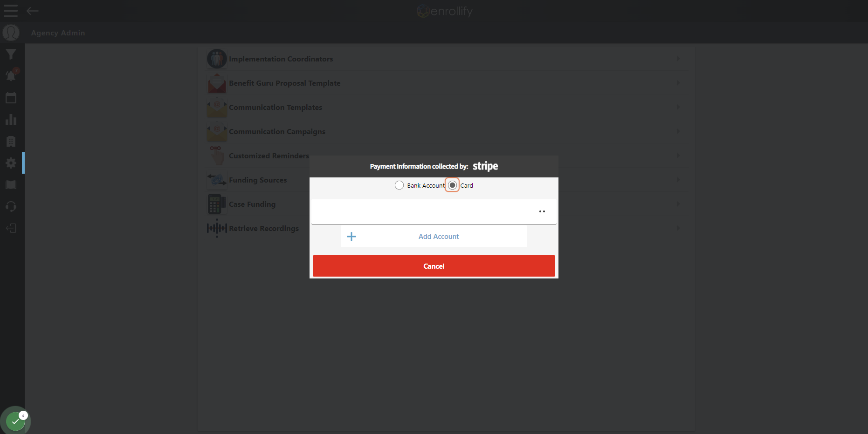
Task: Expand Customized Reminders row chevron
Action: [678, 156]
